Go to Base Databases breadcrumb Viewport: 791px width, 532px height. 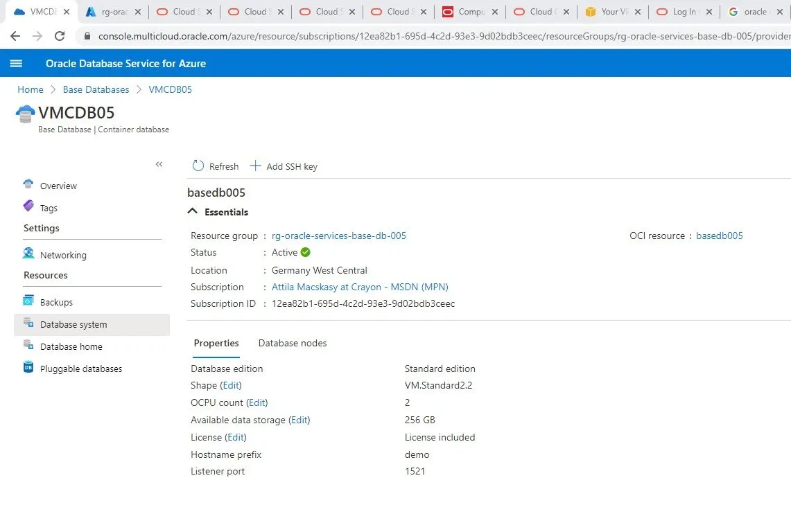point(96,89)
